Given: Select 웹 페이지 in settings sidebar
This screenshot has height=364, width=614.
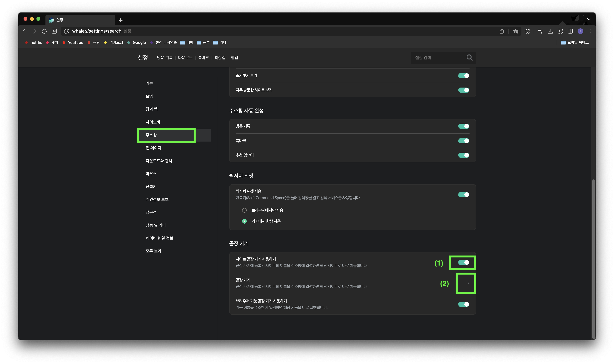Looking at the screenshot, I should pyautogui.click(x=153, y=148).
